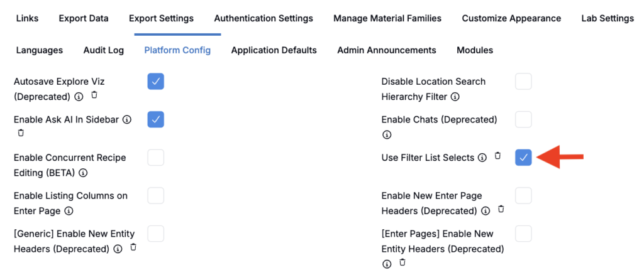The height and width of the screenshot is (275, 644).
Task: Click info icon for Use Filter List Selects
Action: 482,158
